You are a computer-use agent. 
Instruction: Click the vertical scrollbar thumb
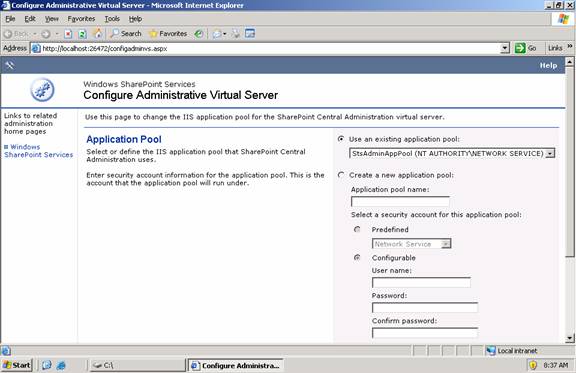569,162
